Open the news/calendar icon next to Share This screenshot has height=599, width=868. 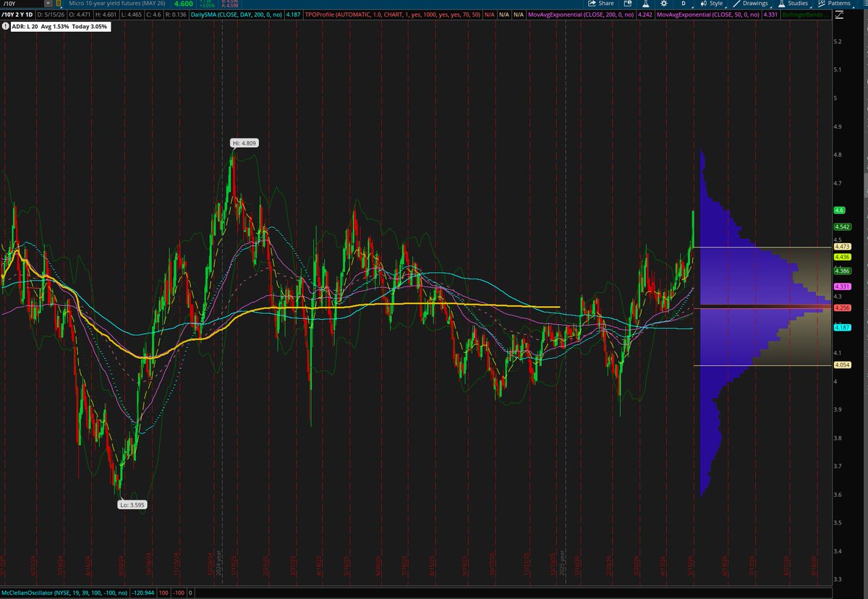627,4
